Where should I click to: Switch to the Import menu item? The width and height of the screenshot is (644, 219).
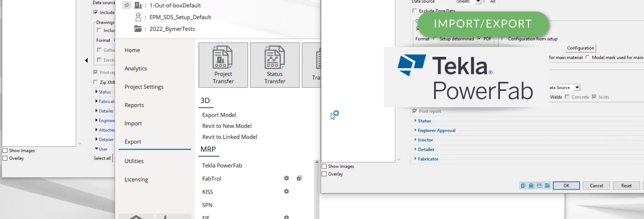click(x=133, y=123)
